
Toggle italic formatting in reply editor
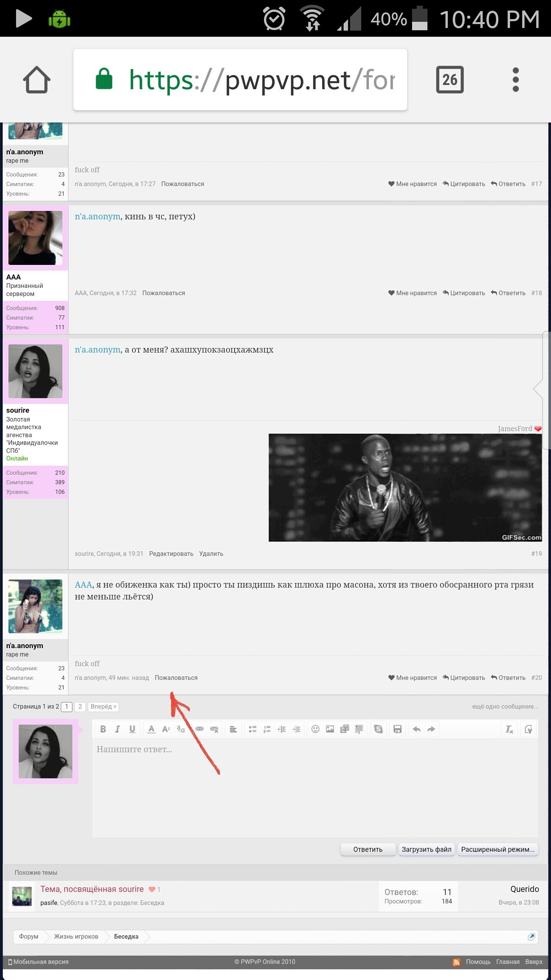pos(117,729)
